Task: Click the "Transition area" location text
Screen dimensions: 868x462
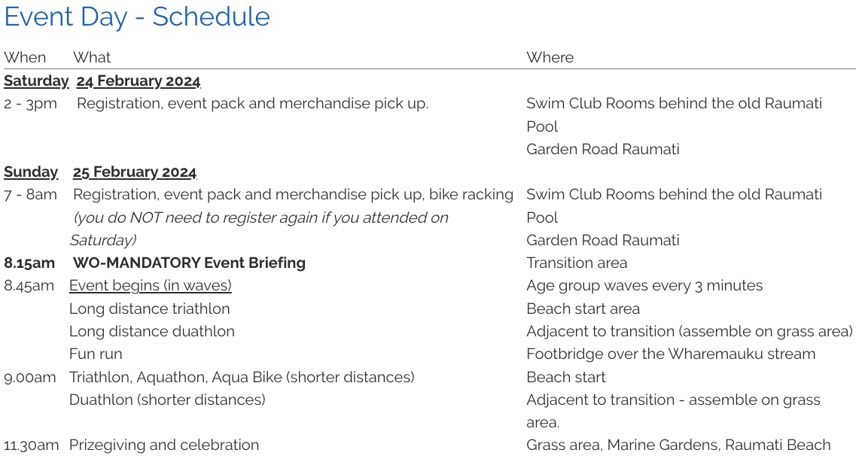Action: click(577, 263)
